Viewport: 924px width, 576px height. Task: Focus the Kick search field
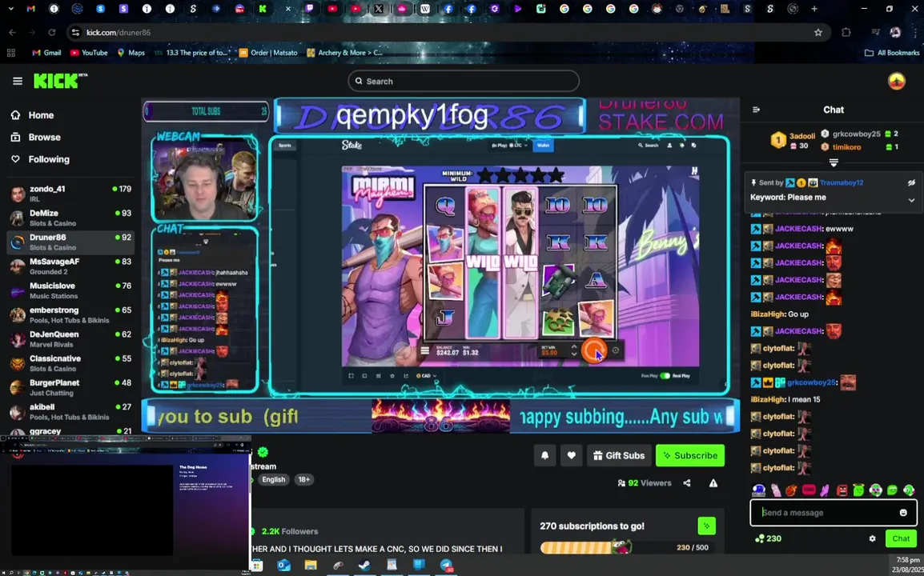click(x=463, y=82)
